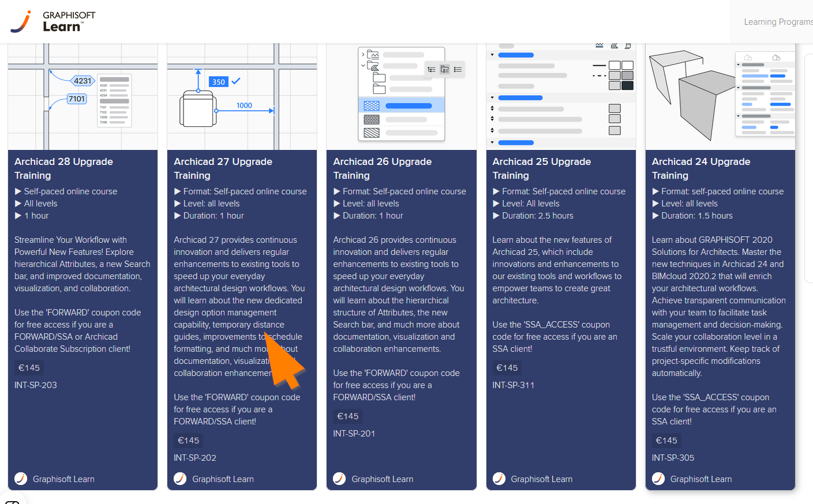Click Archicad 25 Upgrade Training title
813x504 pixels.
tap(541, 168)
